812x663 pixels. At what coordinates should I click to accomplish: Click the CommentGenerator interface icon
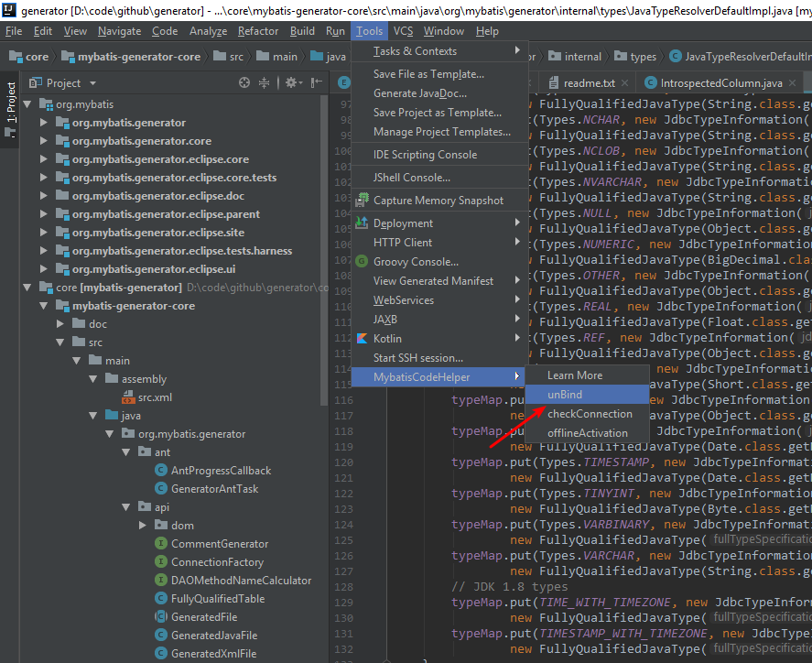click(x=161, y=543)
